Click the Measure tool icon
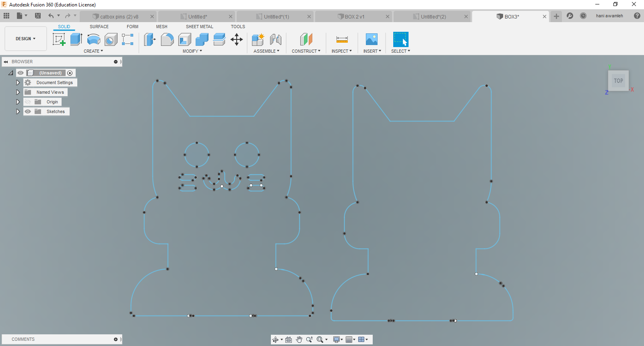644x346 pixels. [x=342, y=39]
